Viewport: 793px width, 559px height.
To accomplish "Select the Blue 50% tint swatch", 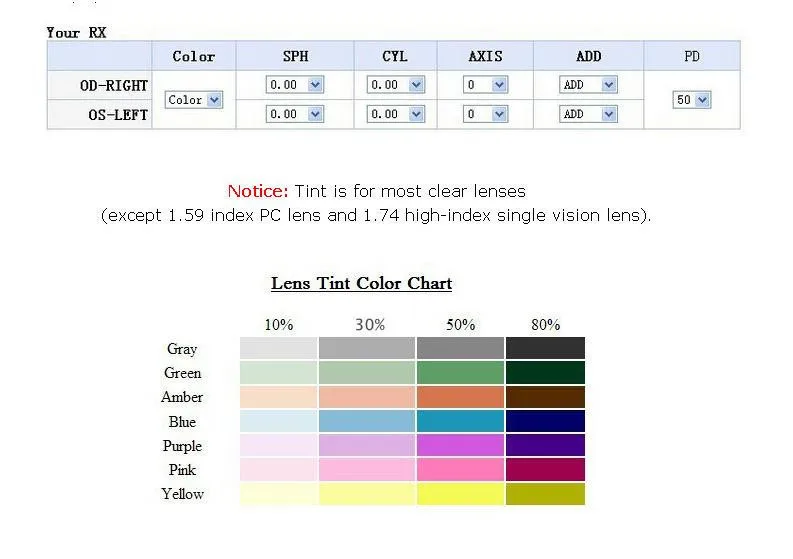I will 460,421.
